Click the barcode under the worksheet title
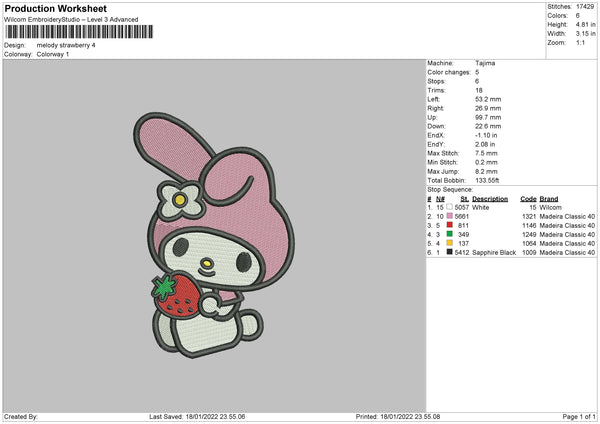Viewport: 600px width, 424px height. click(79, 32)
